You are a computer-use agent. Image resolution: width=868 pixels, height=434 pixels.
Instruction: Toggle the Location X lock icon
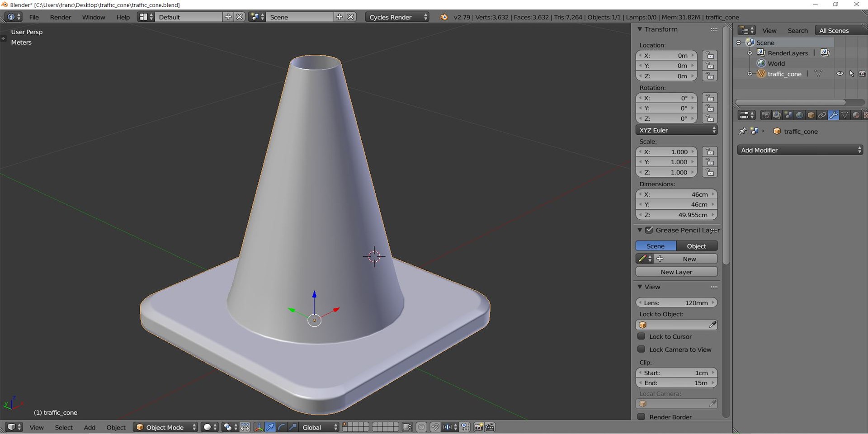tap(710, 56)
